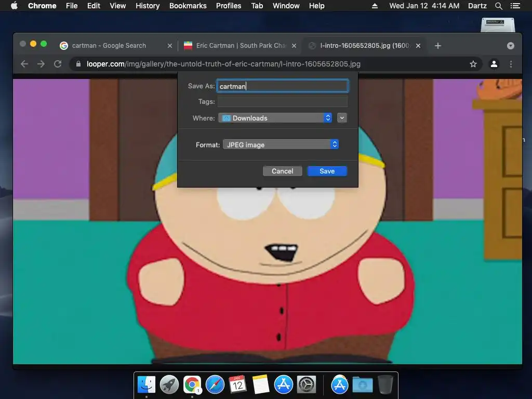
Task: Open the Format JPEG image dropdown
Action: [281, 144]
